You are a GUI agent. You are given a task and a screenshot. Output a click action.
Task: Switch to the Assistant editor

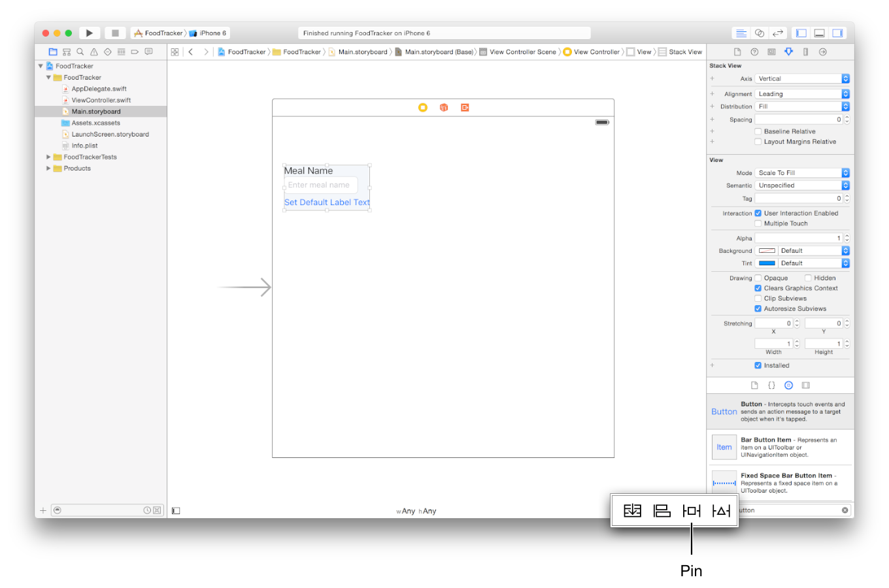[760, 33]
